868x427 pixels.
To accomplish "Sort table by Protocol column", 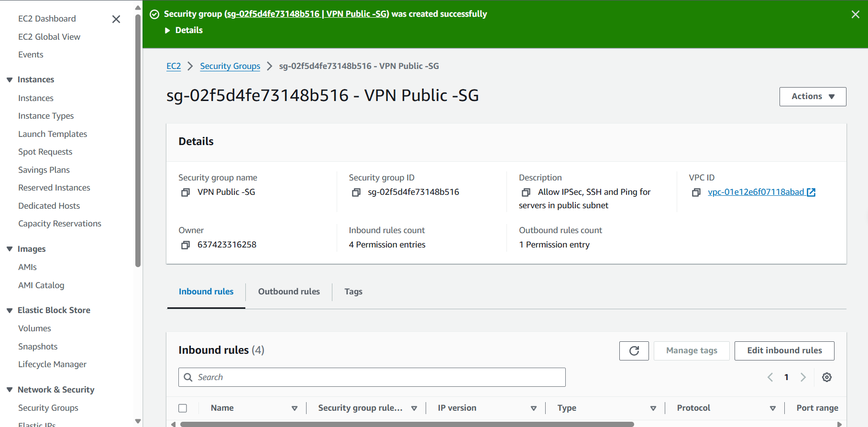I will pyautogui.click(x=773, y=408).
